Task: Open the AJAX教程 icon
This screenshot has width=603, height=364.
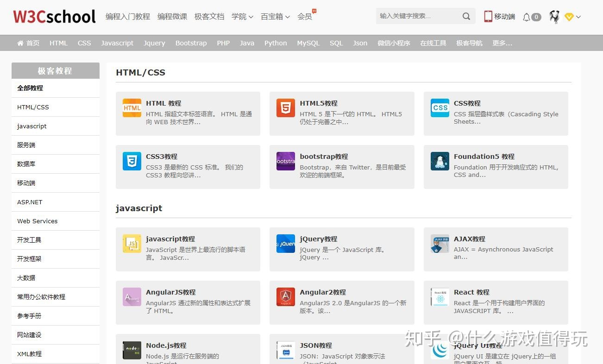Action: pyautogui.click(x=440, y=244)
